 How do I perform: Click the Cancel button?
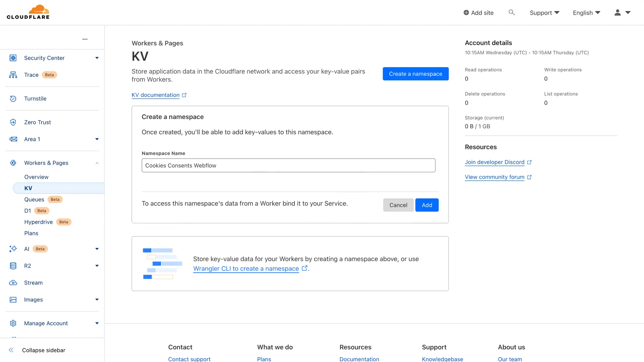coord(398,205)
